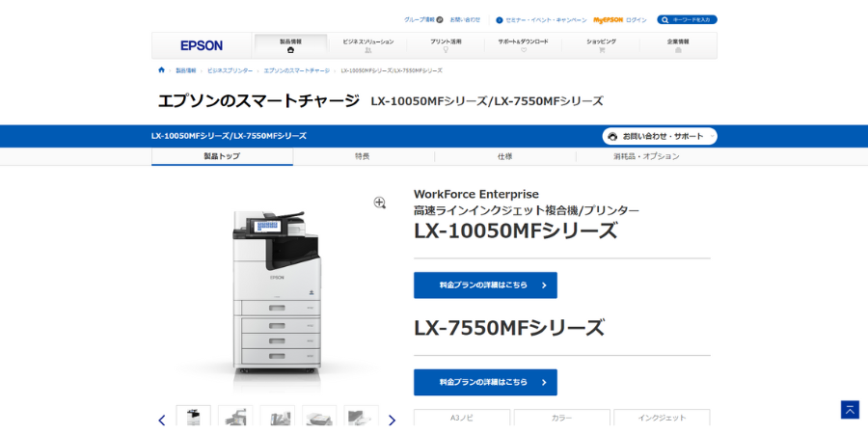Open 料金プラン details under LX-10050MFシリーズ
This screenshot has width=868, height=434.
pyautogui.click(x=485, y=285)
